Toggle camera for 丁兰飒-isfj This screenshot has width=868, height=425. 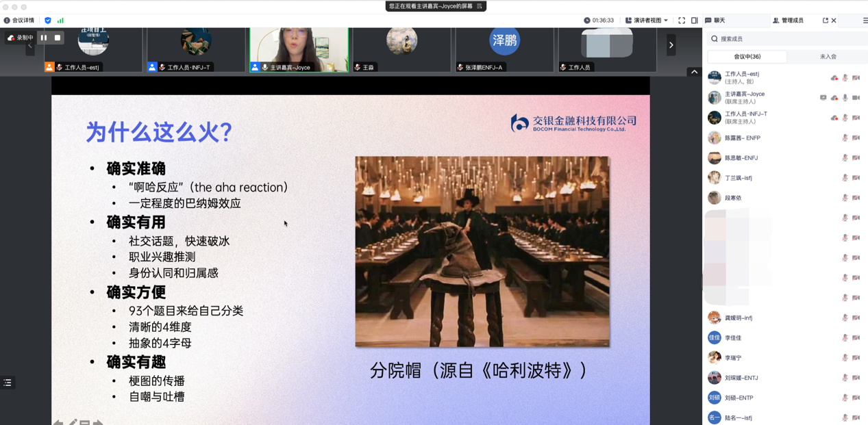(x=856, y=178)
